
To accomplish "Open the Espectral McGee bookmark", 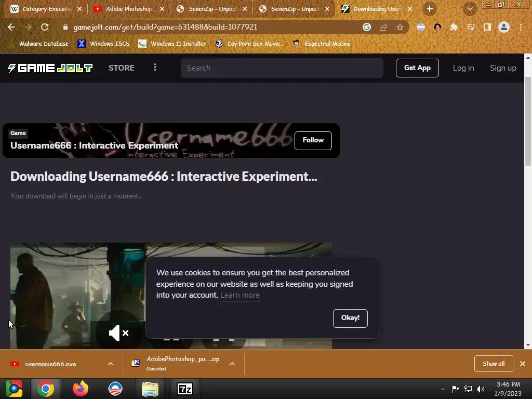I will click(x=322, y=44).
